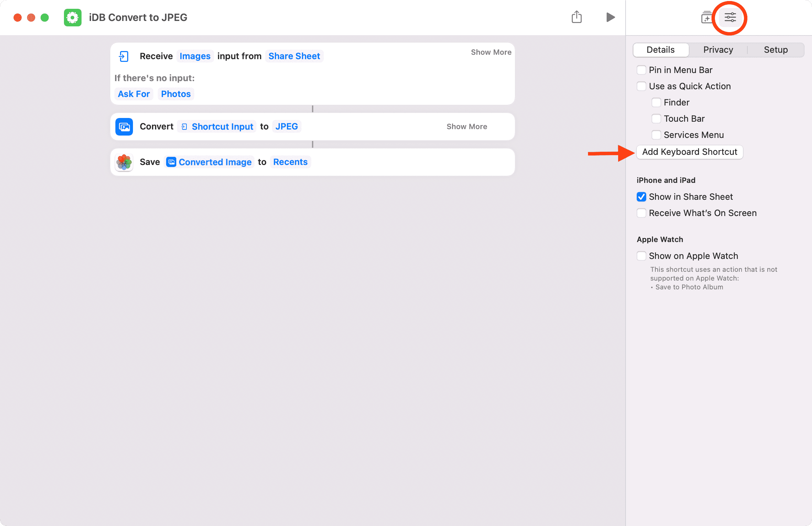Click the Share Sheet link in Receive action
The width and height of the screenshot is (812, 526).
click(x=294, y=56)
